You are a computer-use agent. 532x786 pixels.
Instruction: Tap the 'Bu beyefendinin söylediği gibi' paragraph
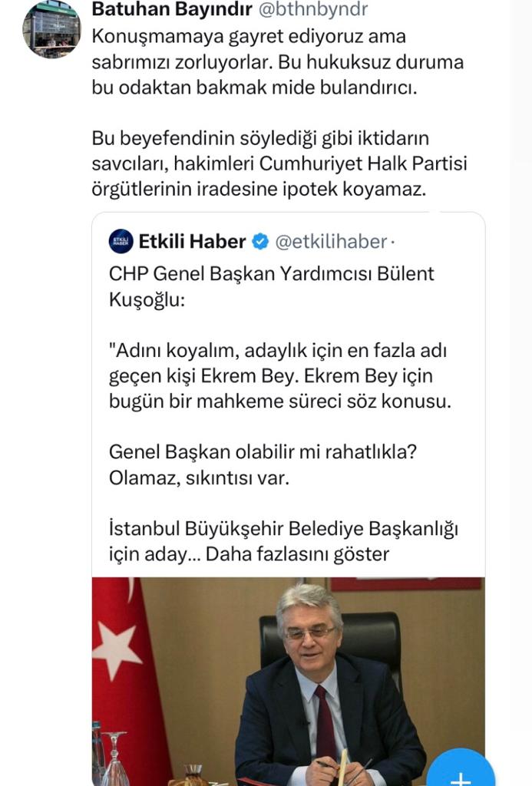pyautogui.click(x=279, y=163)
